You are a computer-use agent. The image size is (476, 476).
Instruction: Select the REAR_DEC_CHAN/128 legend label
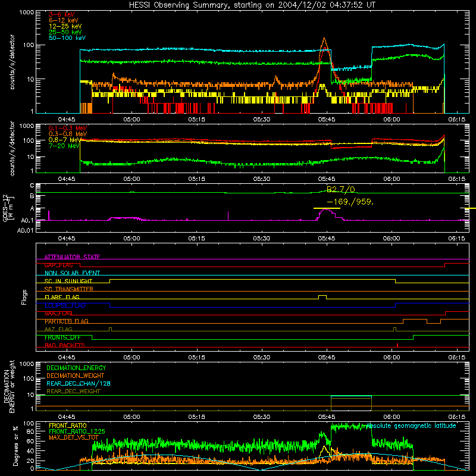point(79,384)
